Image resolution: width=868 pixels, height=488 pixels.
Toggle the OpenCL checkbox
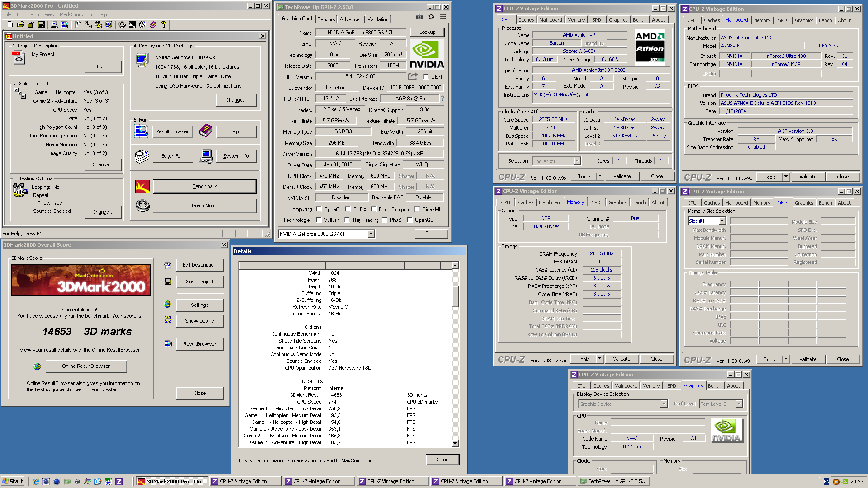319,210
